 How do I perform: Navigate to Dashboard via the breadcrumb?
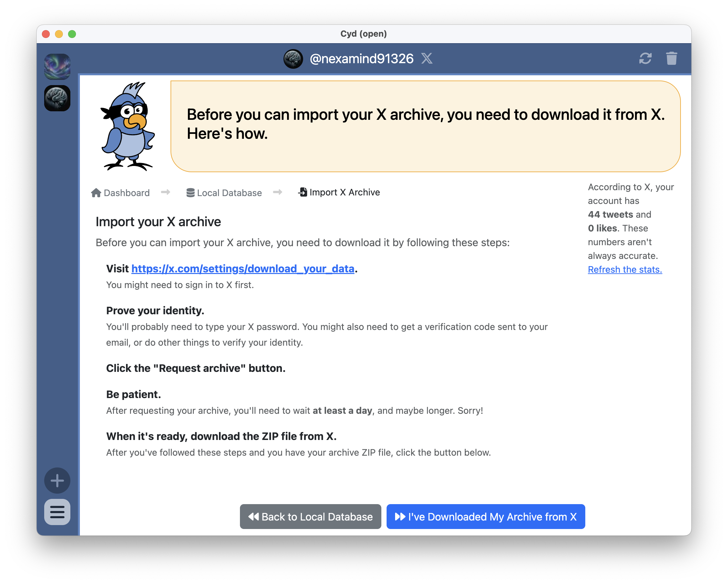click(x=127, y=192)
